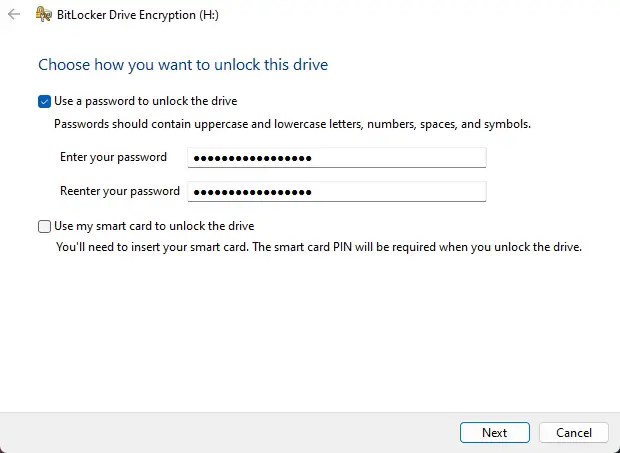Click the smart card PIN description text
620x453 pixels.
tap(319, 245)
